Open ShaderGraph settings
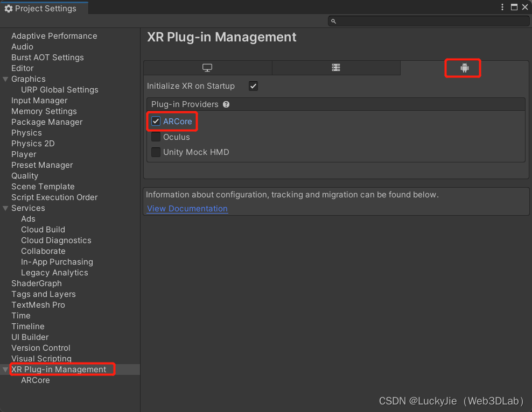Viewport: 532px width, 412px height. (37, 283)
